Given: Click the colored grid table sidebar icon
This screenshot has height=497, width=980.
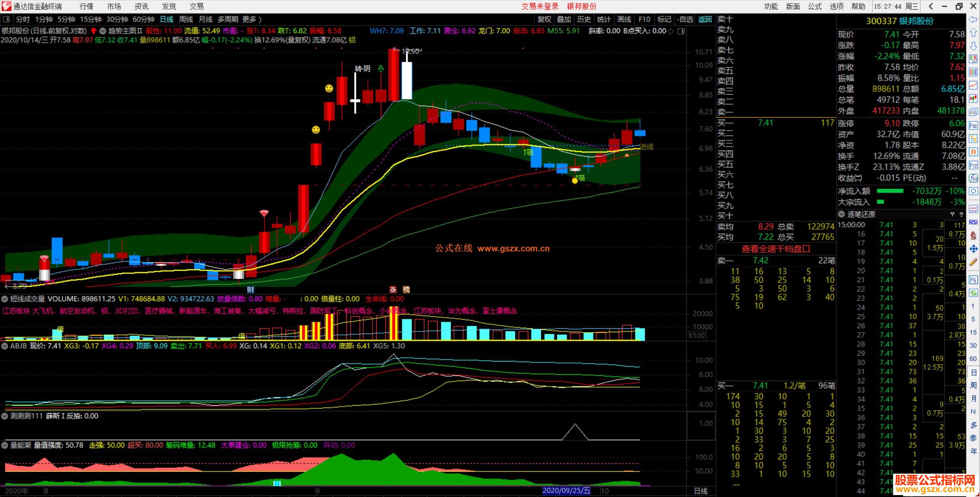Looking at the screenshot, I should coord(973,72).
